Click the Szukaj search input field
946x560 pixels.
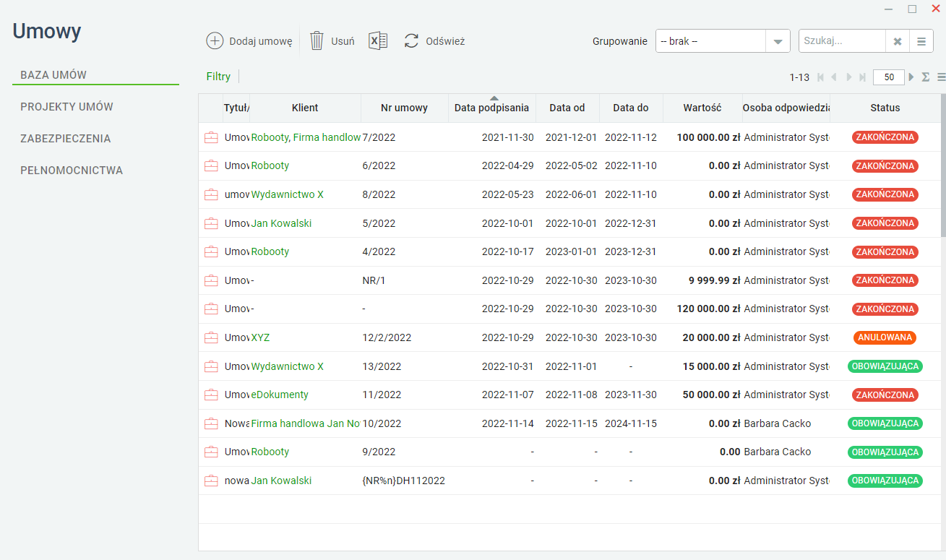843,41
